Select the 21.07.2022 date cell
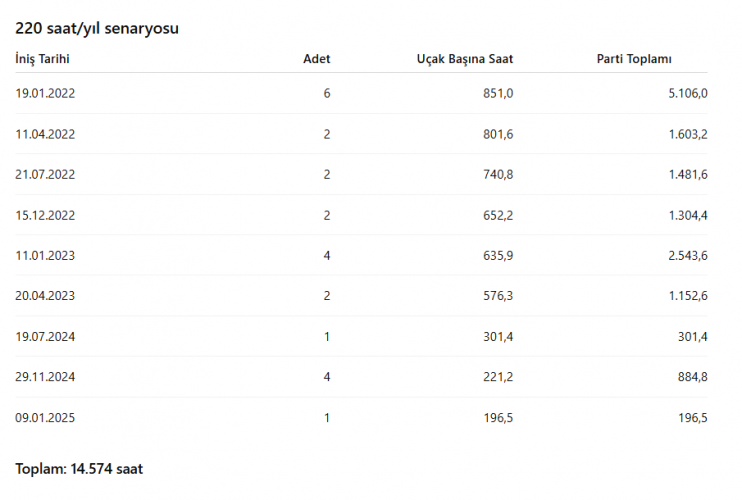Image resolution: width=742 pixels, height=500 pixels. point(45,175)
